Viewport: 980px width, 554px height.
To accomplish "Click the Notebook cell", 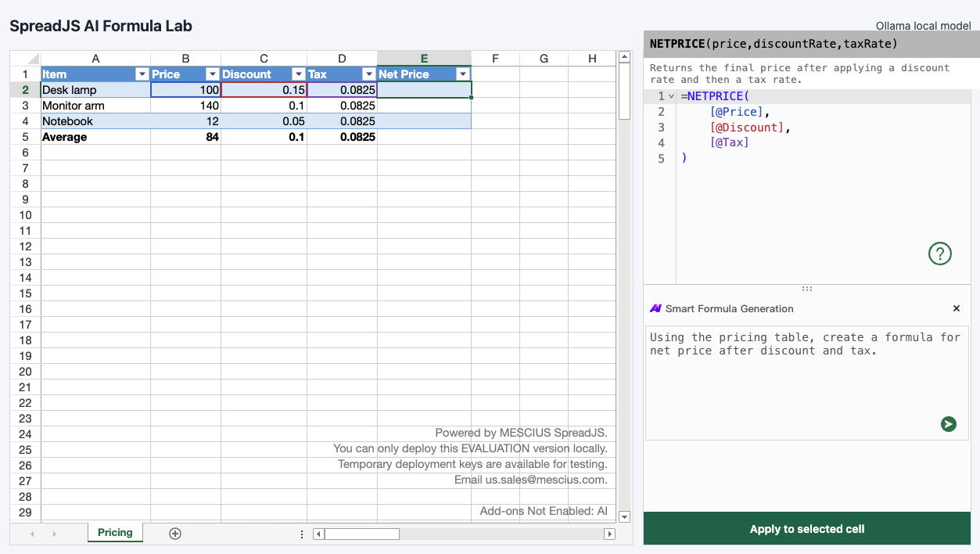I will tap(95, 121).
